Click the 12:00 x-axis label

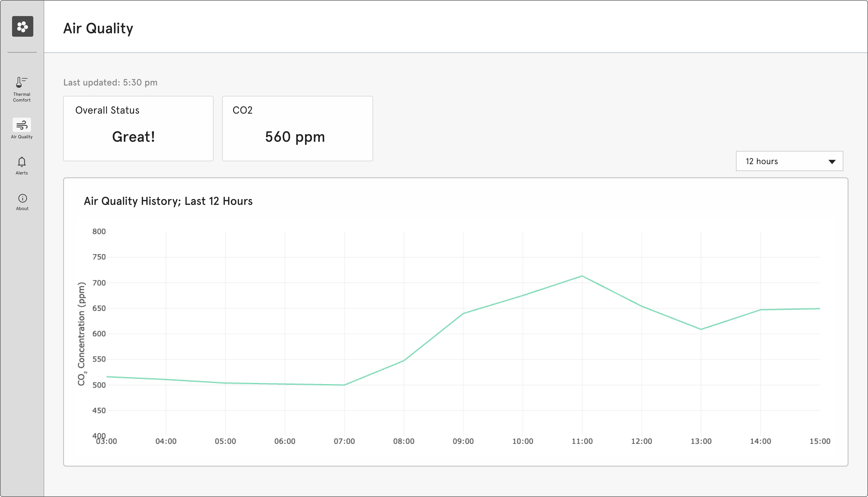click(x=642, y=441)
